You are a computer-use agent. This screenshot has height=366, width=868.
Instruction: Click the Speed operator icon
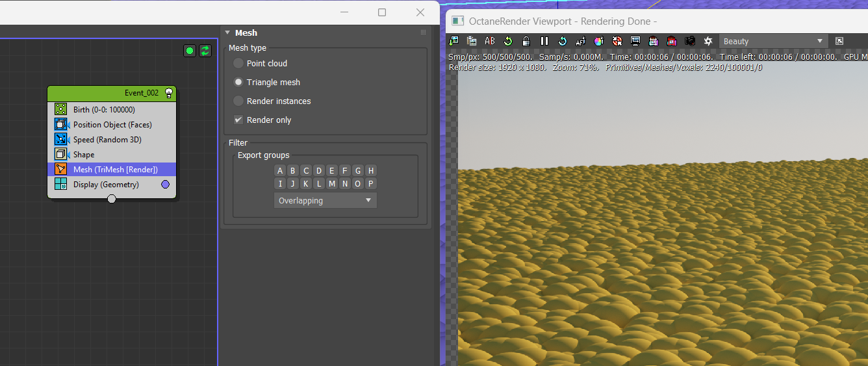[x=60, y=139]
